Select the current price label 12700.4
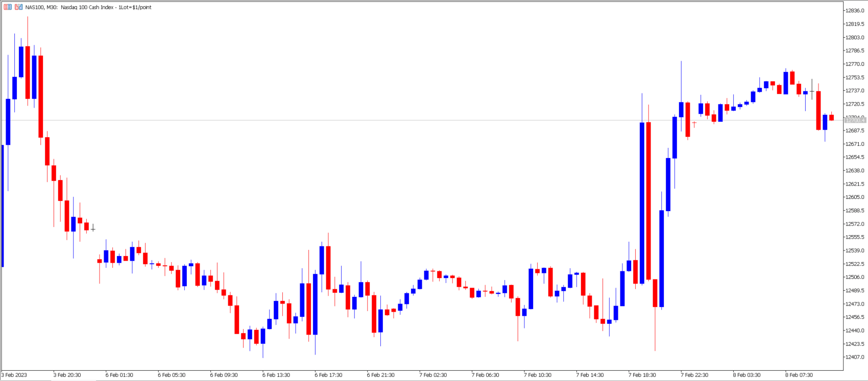The image size is (868, 381). click(855, 120)
